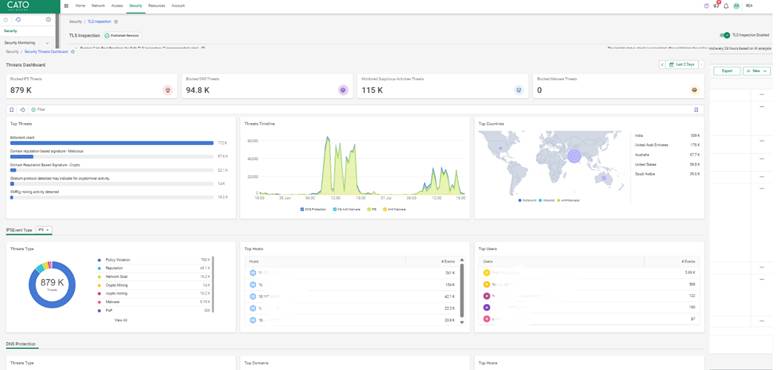Click the third host icon in Top Hosts
Viewport: 780px width, 370px height.
(252, 296)
